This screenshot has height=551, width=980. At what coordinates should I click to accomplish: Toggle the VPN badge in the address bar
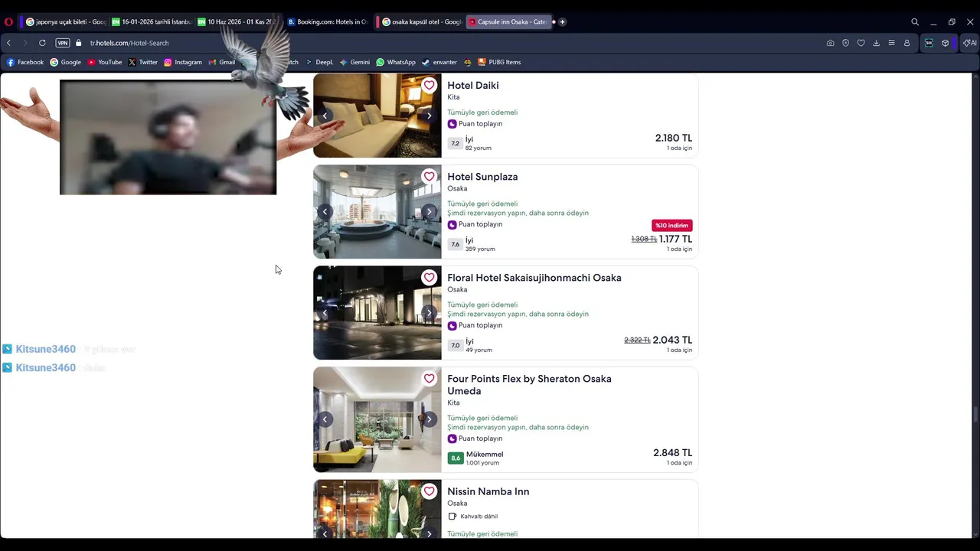coord(63,43)
